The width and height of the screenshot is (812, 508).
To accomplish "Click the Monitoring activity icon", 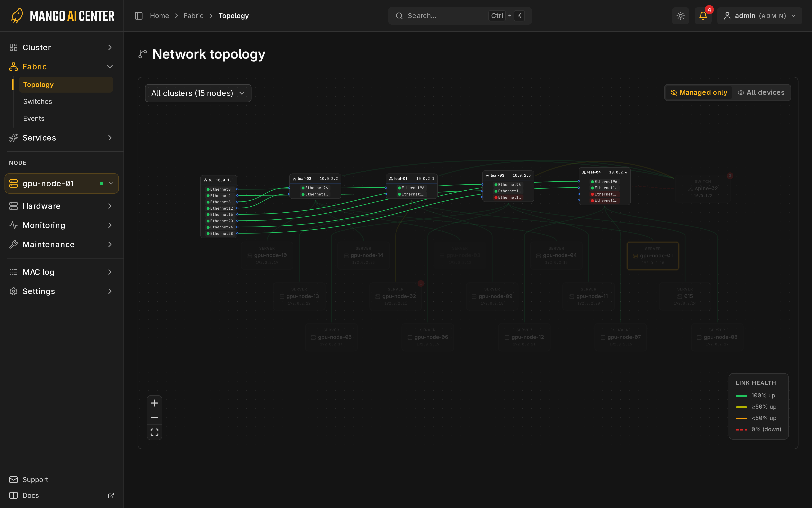I will pyautogui.click(x=13, y=225).
